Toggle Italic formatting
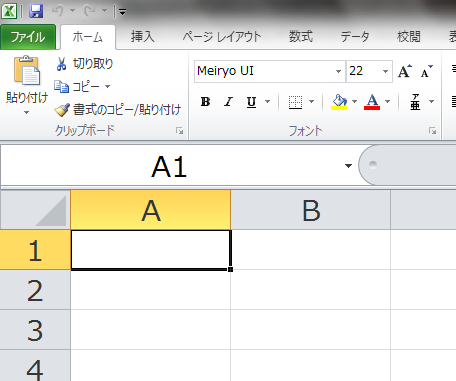 pyautogui.click(x=228, y=102)
